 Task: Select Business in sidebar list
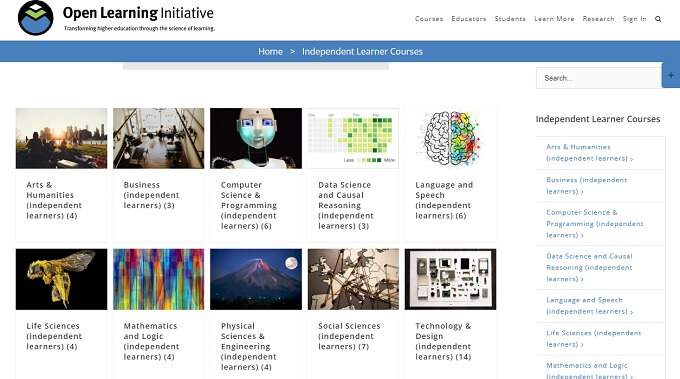(x=587, y=186)
